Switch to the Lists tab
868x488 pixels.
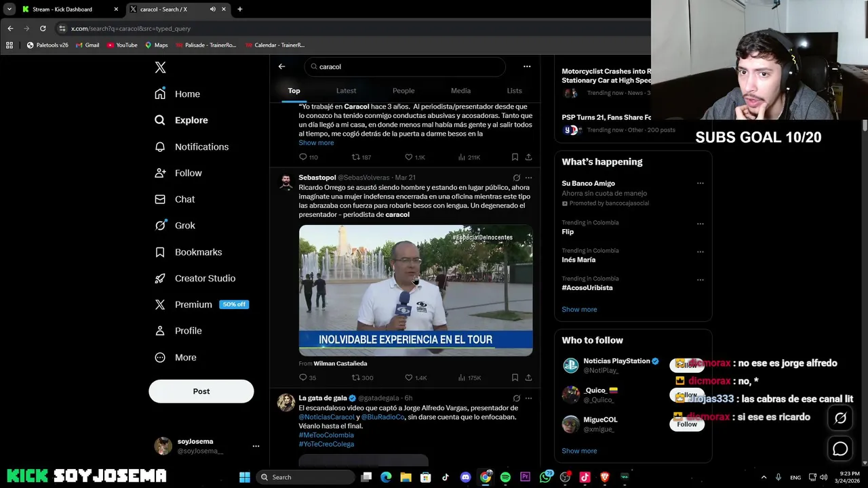(514, 90)
